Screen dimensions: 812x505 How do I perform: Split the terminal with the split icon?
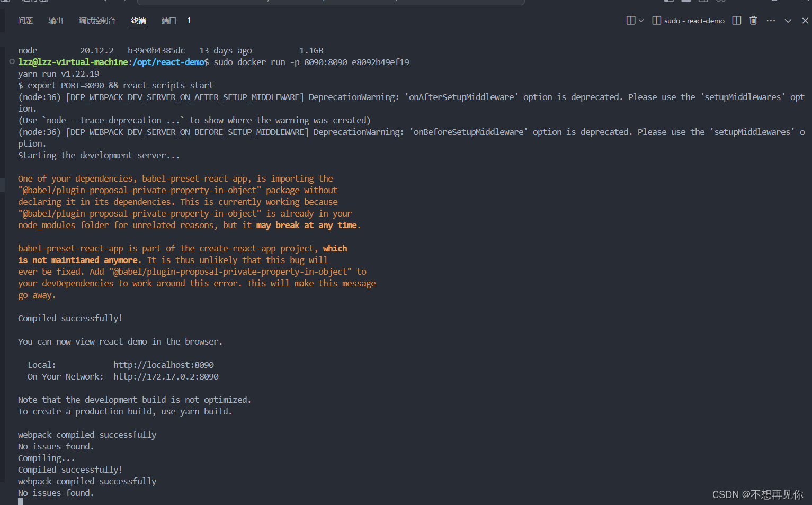point(736,20)
